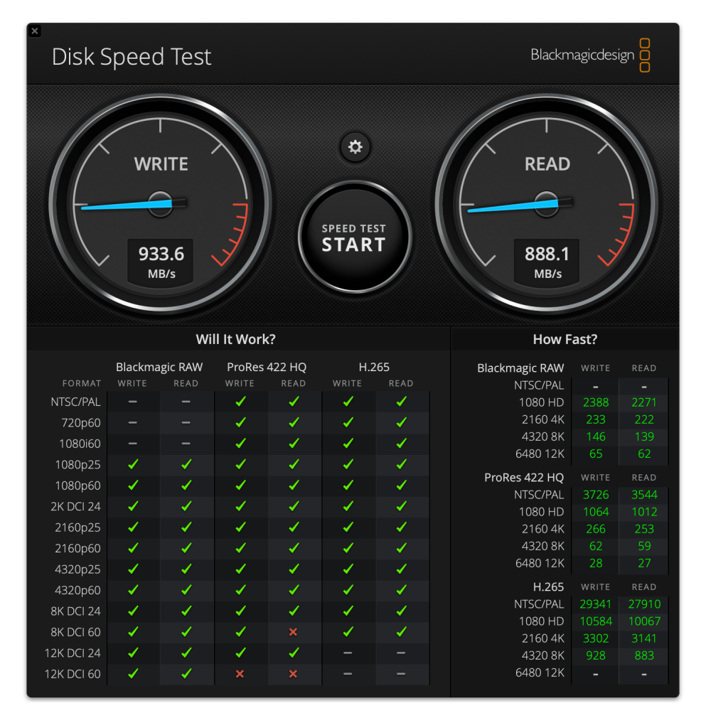Click ProRes NTSC/PAL read value 3544
The height and width of the screenshot is (728, 706).
[x=644, y=495]
